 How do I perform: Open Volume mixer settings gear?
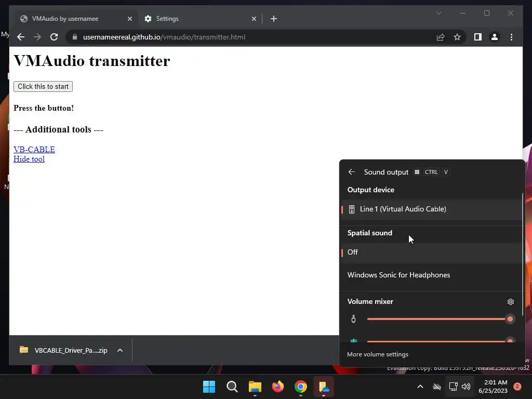[x=510, y=302]
